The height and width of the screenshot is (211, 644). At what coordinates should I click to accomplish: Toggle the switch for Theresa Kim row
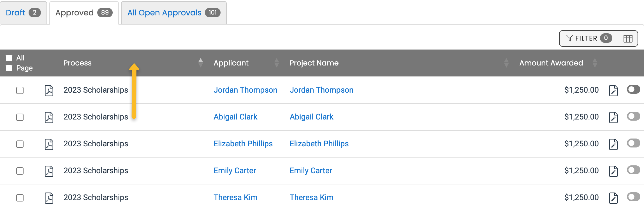pos(633,197)
